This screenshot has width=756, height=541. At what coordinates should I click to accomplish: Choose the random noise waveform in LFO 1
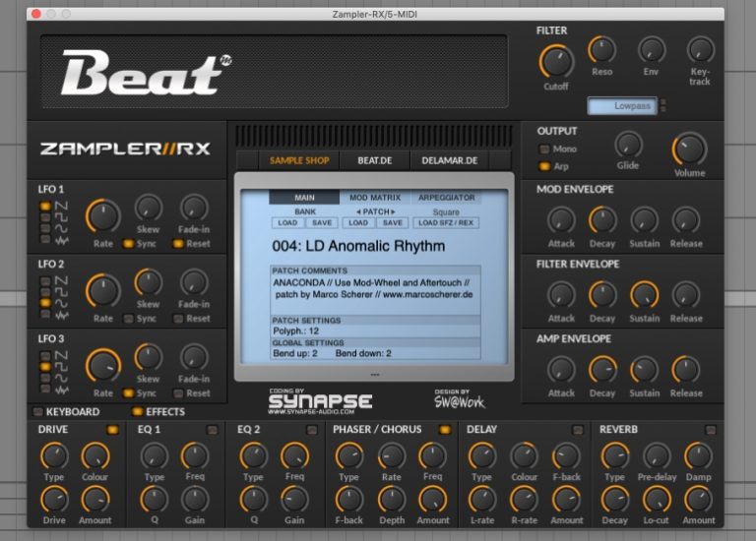(45, 239)
